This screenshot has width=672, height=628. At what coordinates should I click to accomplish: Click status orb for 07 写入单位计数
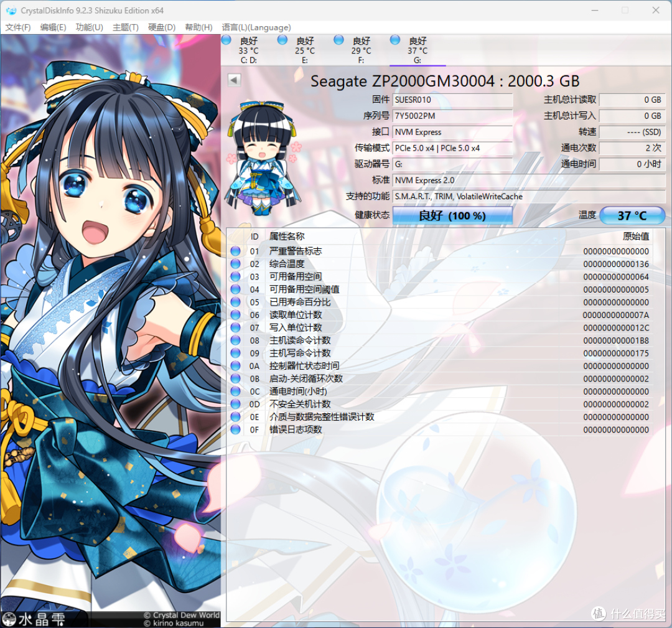pos(235,327)
